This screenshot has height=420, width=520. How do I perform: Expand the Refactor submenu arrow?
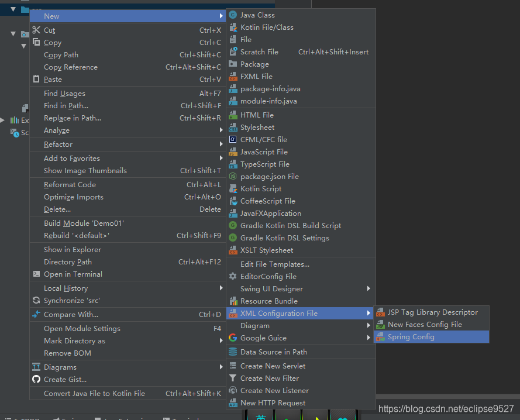coord(221,144)
